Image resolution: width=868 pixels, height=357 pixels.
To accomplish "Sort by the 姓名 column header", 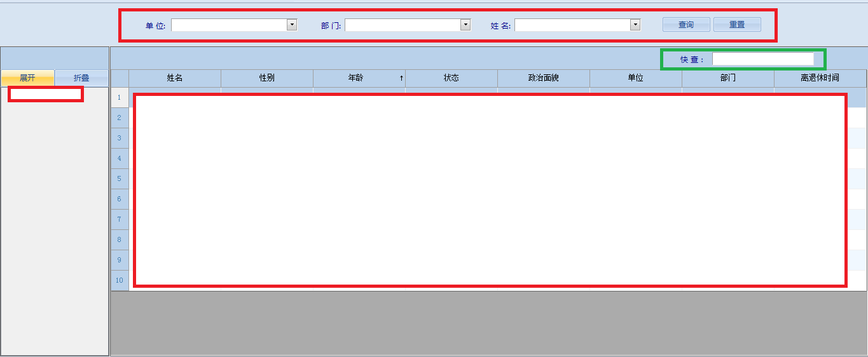I will 175,78.
